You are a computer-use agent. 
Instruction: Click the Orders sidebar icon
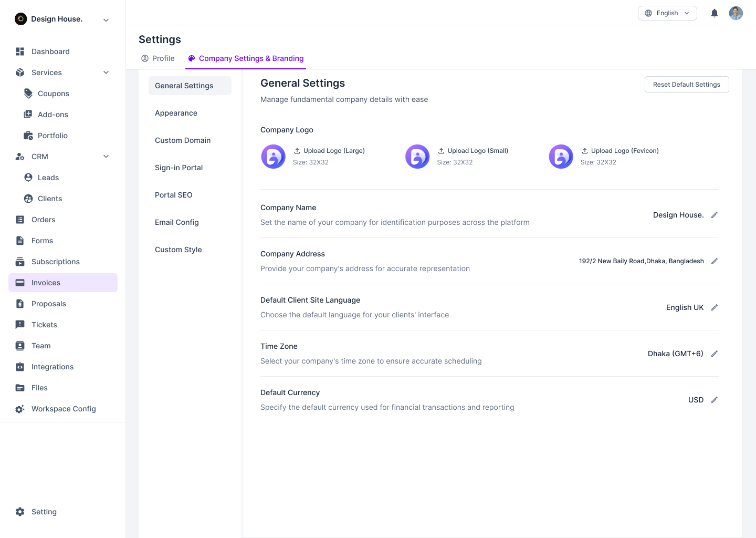[x=20, y=220]
